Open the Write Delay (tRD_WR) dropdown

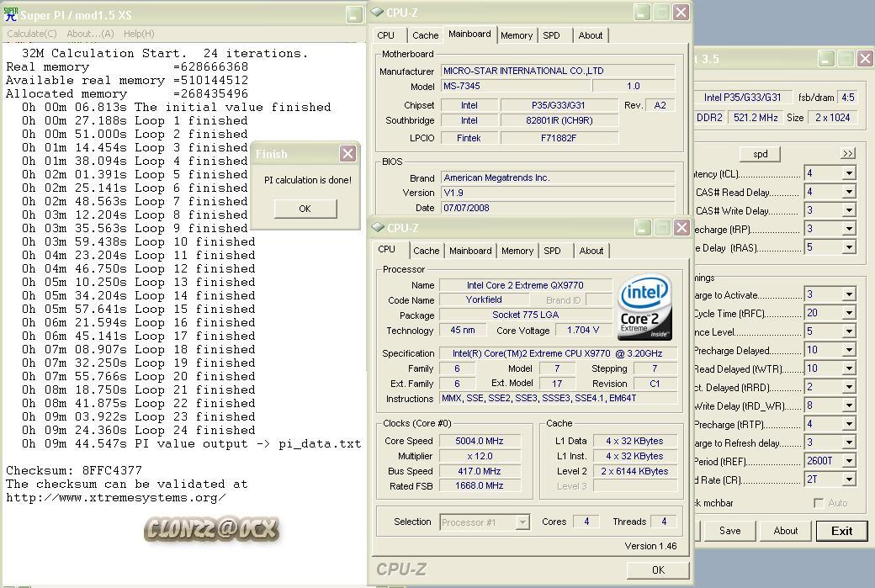point(849,405)
